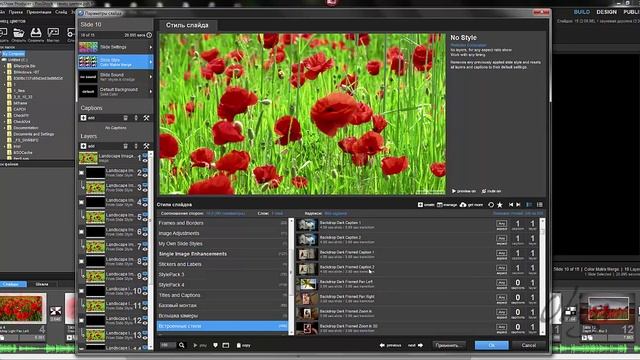The image size is (640, 360).
Task: Click the play style preview icon
Action: [195, 345]
